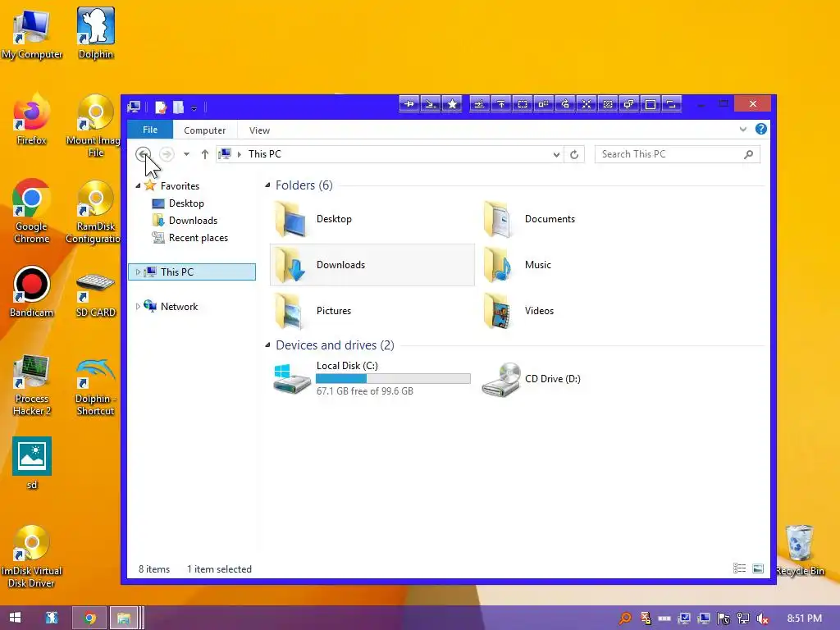Select Downloads under Favorites
The image size is (840, 630).
pyautogui.click(x=193, y=220)
